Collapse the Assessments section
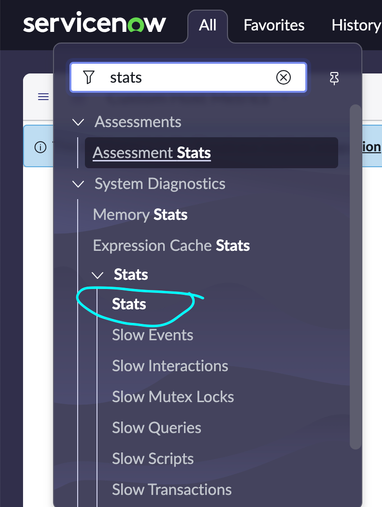The height and width of the screenshot is (507, 382). 78,122
